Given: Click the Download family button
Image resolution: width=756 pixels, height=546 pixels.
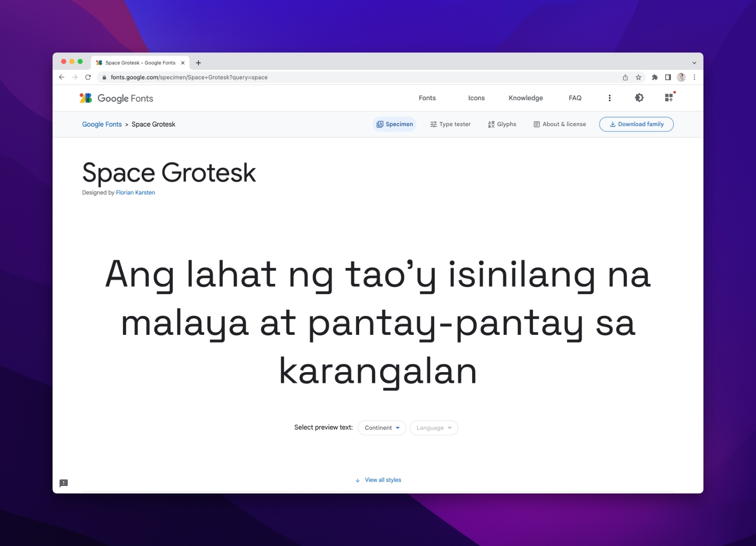Looking at the screenshot, I should (636, 124).
